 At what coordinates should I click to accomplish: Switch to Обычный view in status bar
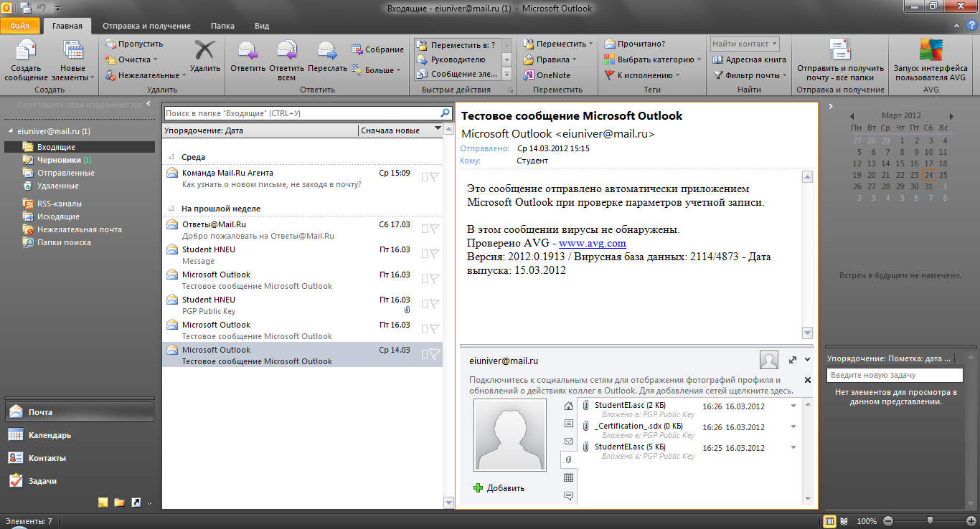829,521
